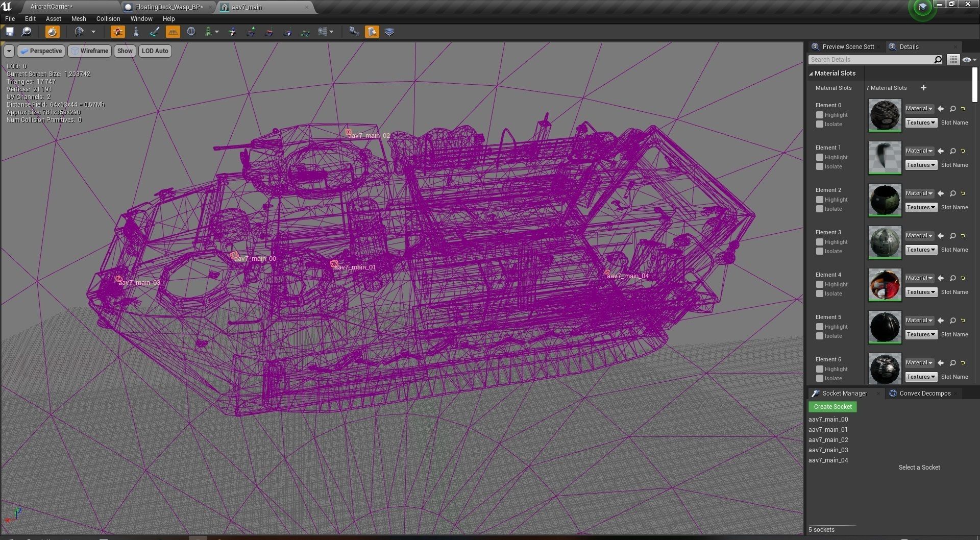This screenshot has width=980, height=540.
Task: Click the viewport Show button
Action: (125, 51)
